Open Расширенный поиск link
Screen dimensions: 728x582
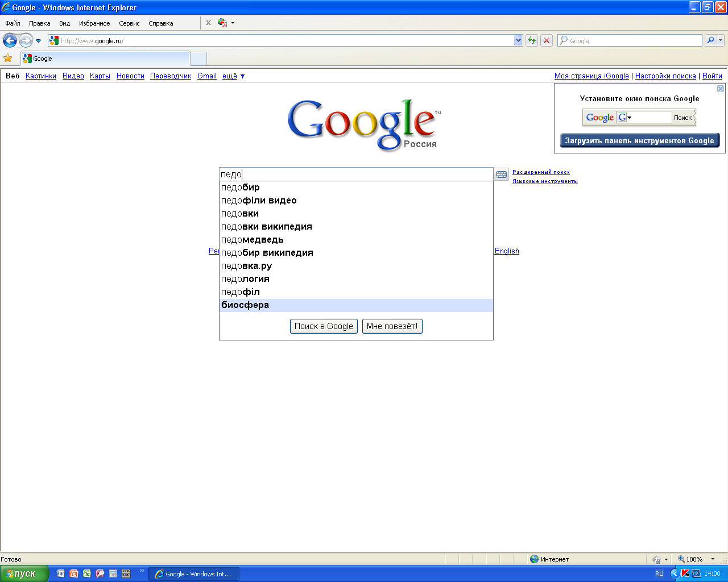(541, 172)
